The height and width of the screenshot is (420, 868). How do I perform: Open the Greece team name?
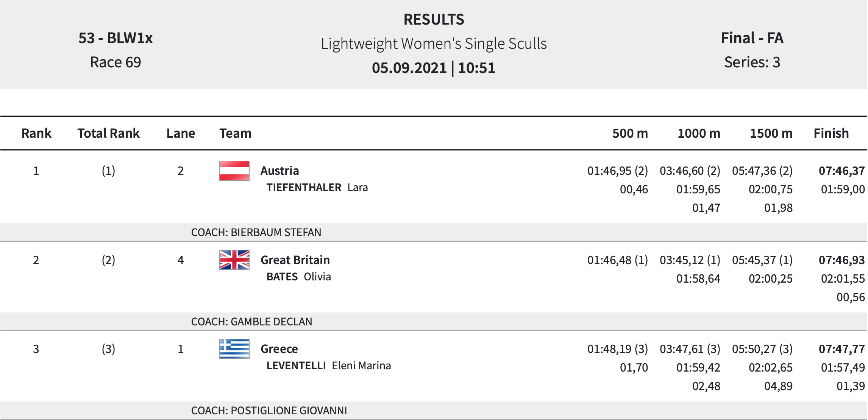[x=279, y=349]
